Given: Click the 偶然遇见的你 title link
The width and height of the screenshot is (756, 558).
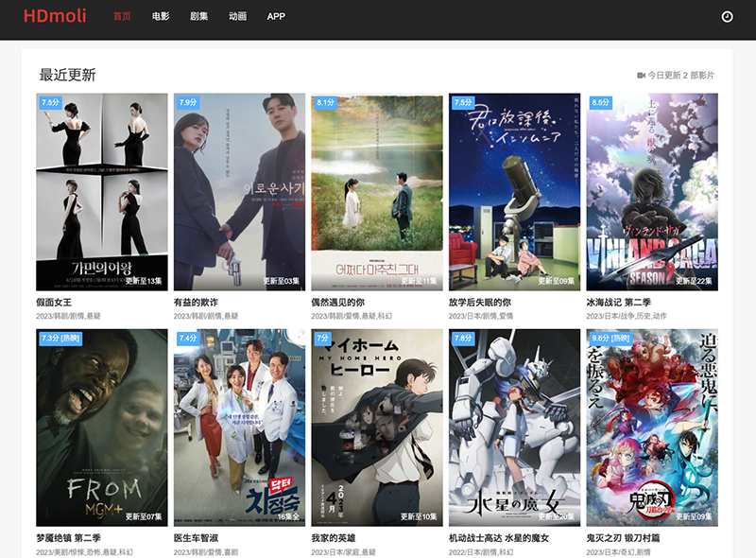Looking at the screenshot, I should [x=337, y=302].
